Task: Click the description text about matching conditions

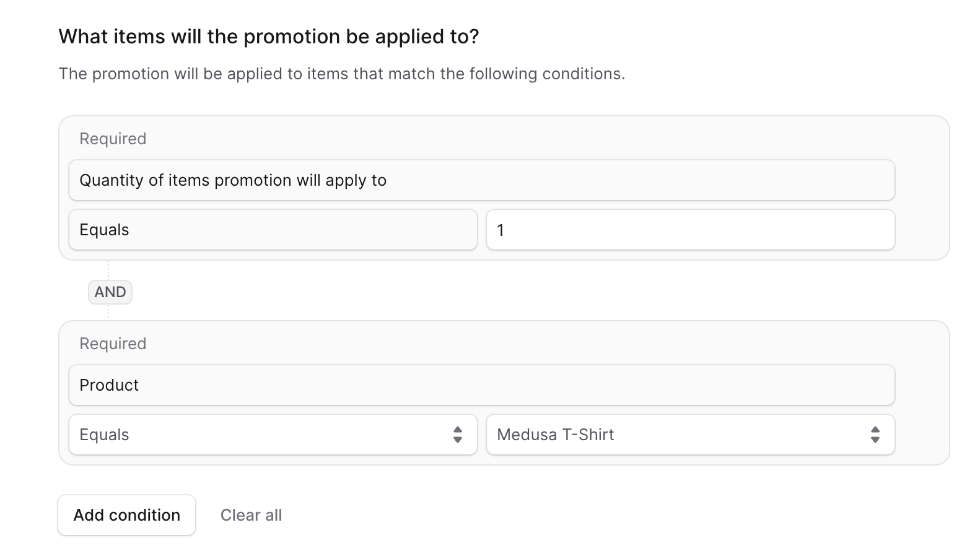Action: pos(341,74)
